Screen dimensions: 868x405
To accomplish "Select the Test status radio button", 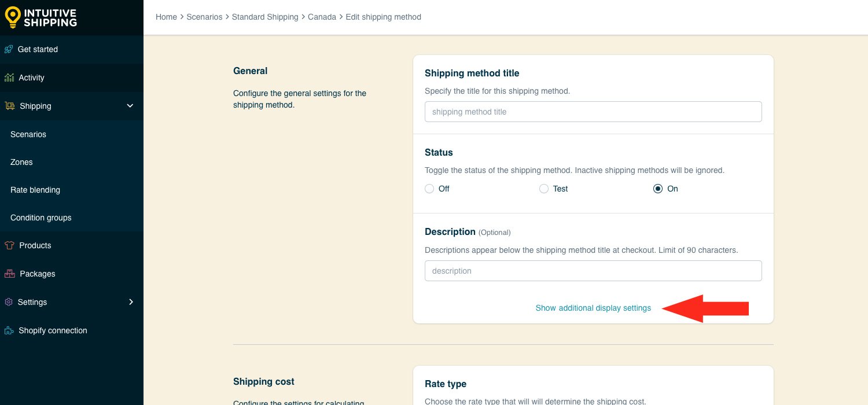I will click(x=544, y=189).
